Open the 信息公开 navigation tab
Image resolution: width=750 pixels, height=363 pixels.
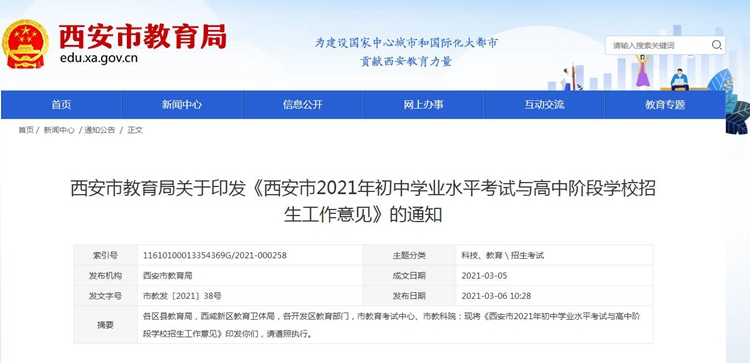click(303, 105)
